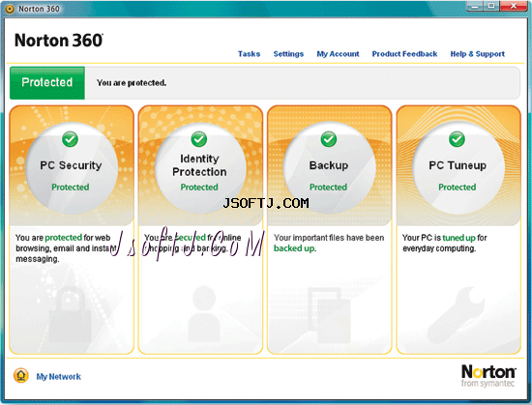Click the 'You are protected.' status text
Viewport: 532px width, 405px height.
(x=132, y=83)
